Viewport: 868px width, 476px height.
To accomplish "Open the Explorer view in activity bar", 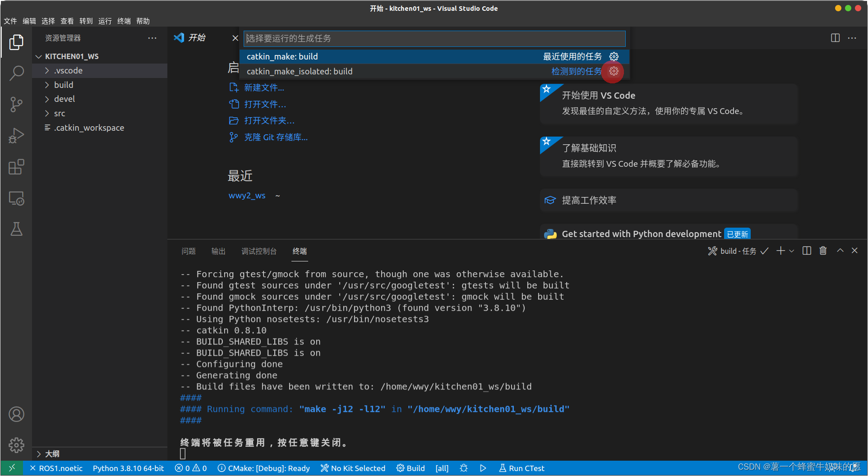I will (16, 42).
